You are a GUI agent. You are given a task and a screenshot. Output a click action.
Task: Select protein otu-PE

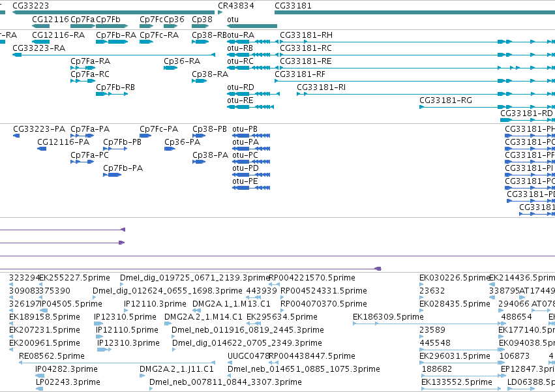point(251,188)
